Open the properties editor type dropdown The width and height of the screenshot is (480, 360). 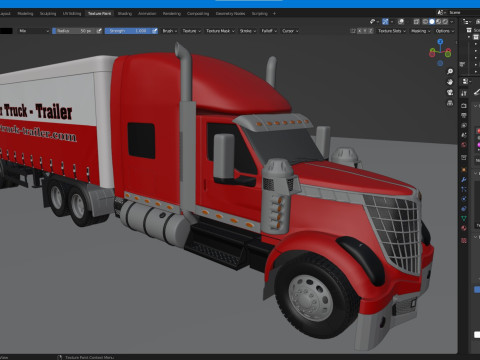467,81
